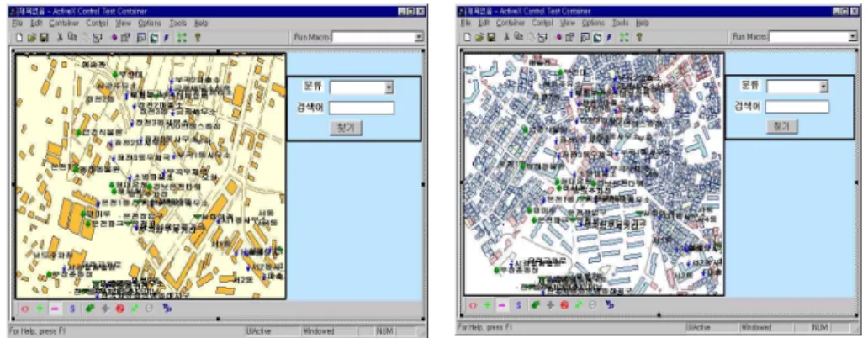Expand the Run Macro dropdown in right window
Image resolution: width=868 pixels, height=338 pixels.
click(853, 37)
